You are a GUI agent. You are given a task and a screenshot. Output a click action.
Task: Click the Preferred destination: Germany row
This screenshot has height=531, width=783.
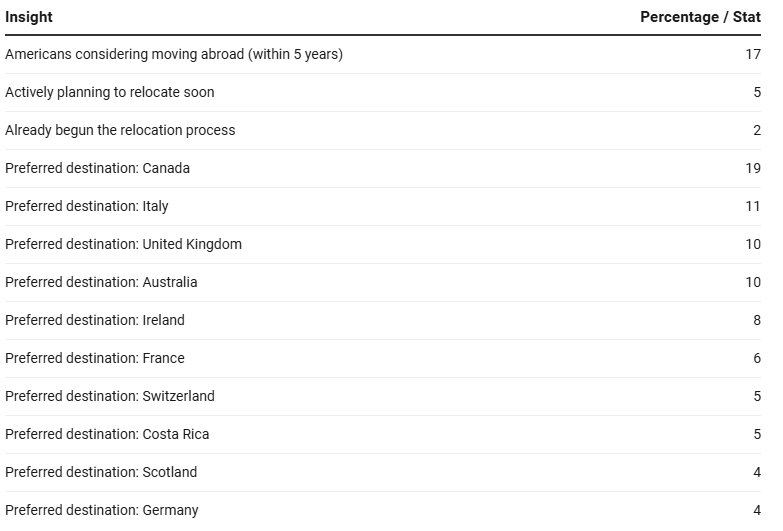pos(383,510)
